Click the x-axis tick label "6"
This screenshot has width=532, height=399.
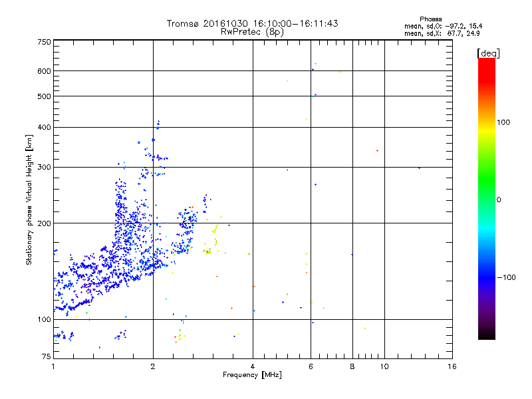click(x=311, y=366)
